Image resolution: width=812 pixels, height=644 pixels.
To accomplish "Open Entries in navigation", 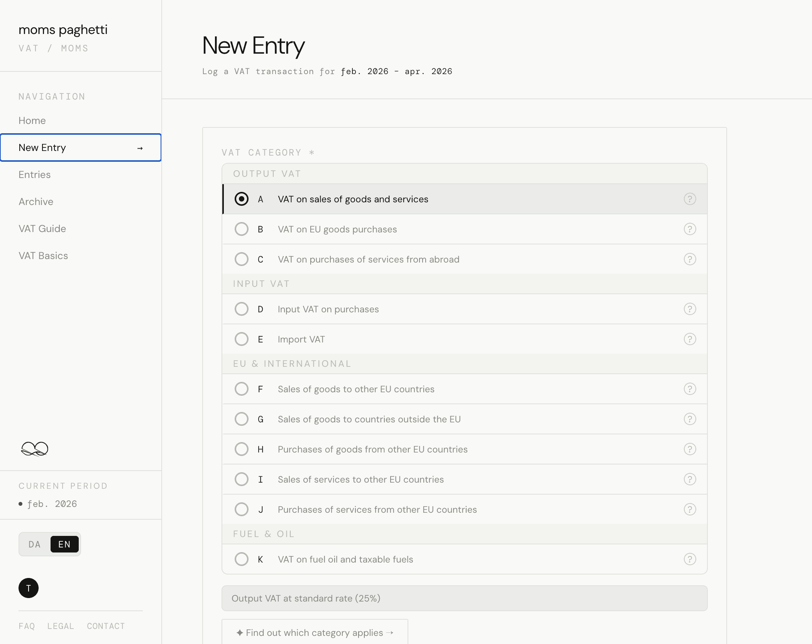I will pyautogui.click(x=35, y=175).
